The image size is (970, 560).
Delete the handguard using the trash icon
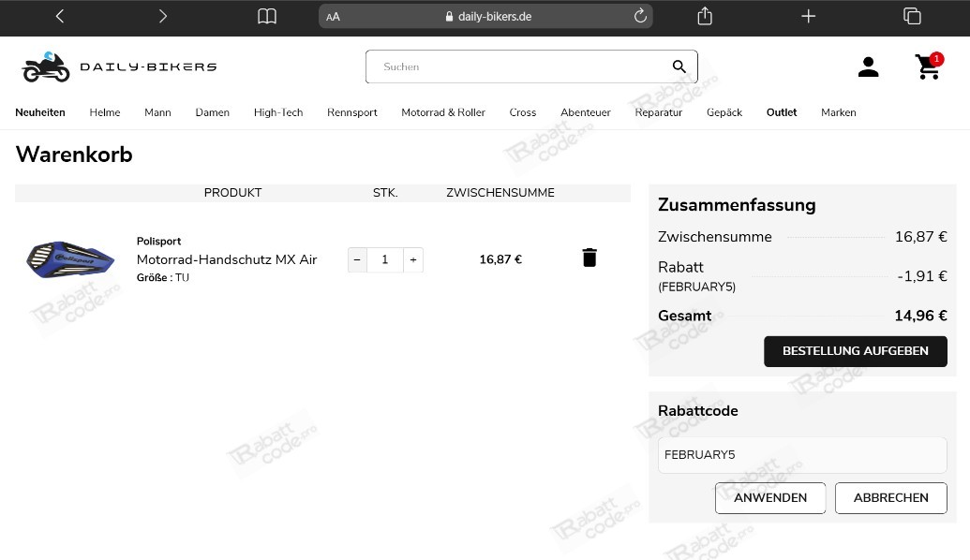click(x=589, y=257)
